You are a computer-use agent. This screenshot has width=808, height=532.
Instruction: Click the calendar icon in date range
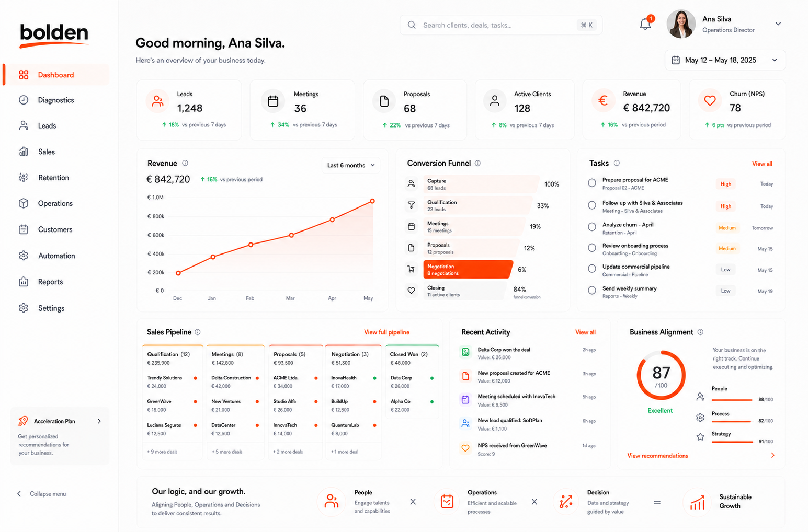point(676,60)
